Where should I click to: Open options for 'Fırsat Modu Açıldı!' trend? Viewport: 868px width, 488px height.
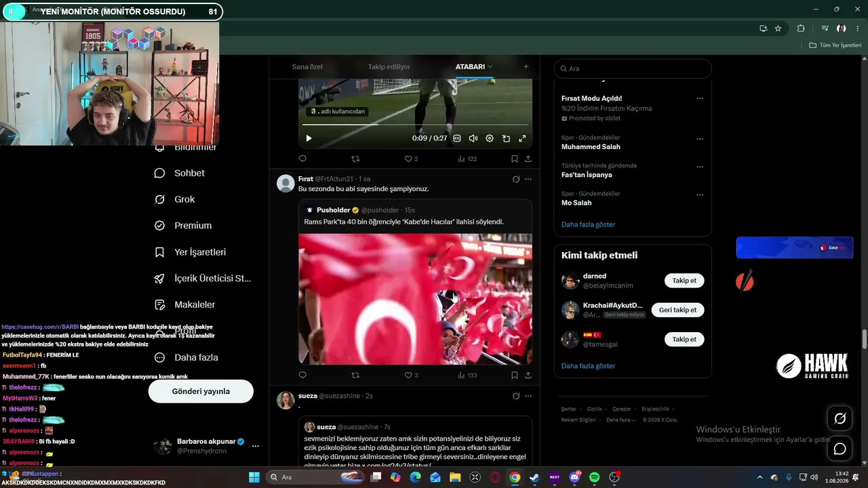(x=700, y=98)
